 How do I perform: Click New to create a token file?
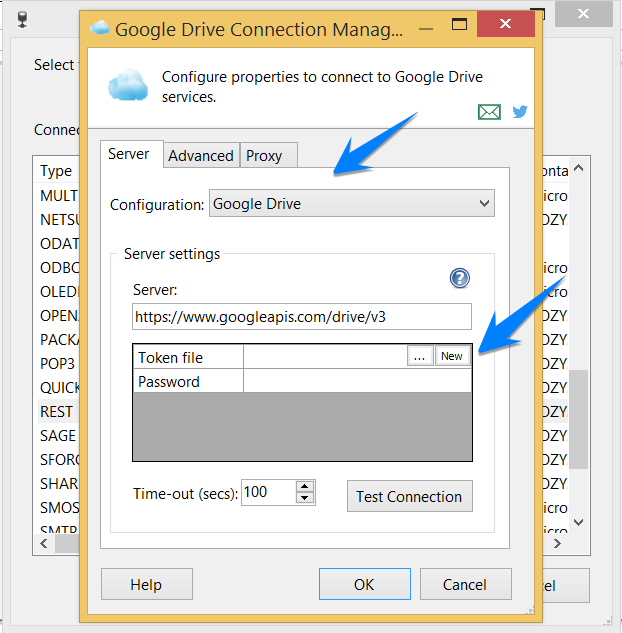452,356
